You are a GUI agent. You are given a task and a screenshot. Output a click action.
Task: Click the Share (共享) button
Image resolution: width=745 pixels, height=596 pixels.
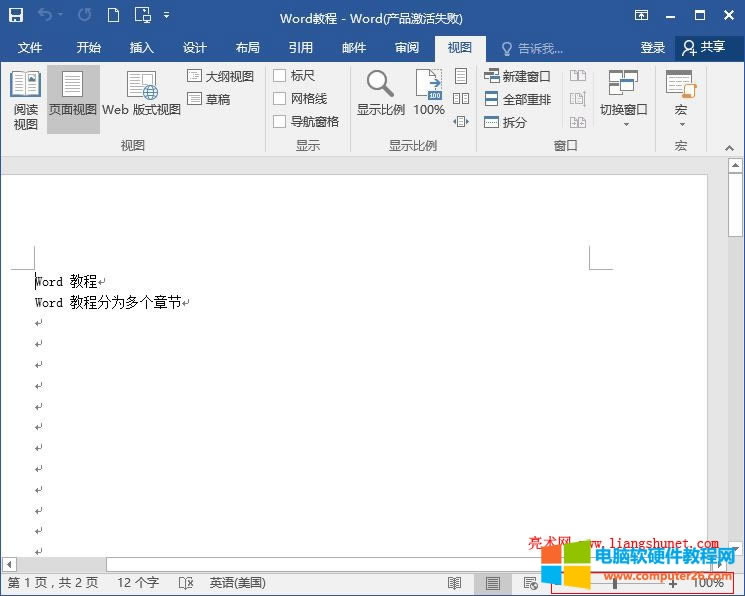704,48
